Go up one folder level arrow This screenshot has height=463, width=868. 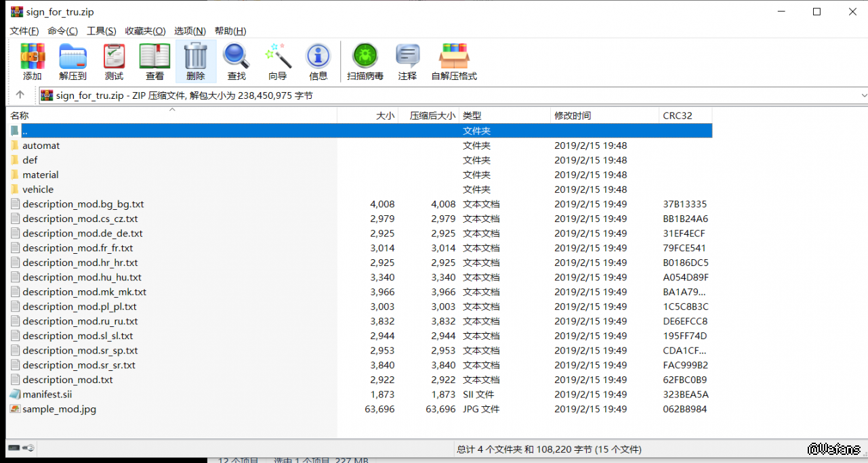point(20,95)
